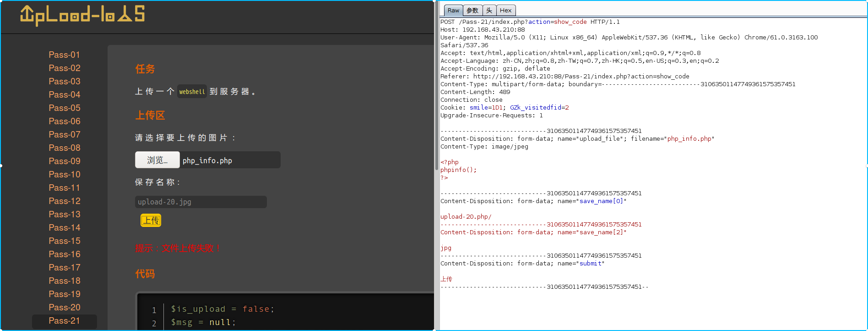The height and width of the screenshot is (331, 868).
Task: Open Pass-20 in the sidebar
Action: point(65,307)
